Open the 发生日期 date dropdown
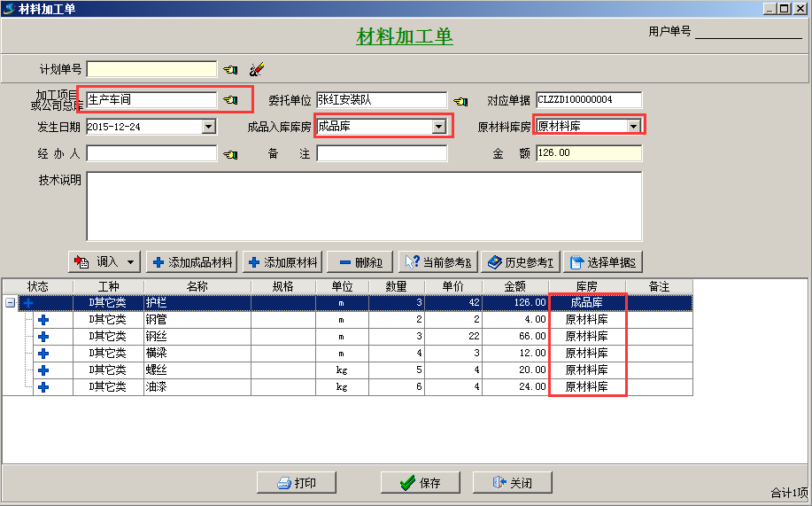The height and width of the screenshot is (506, 812). click(209, 127)
